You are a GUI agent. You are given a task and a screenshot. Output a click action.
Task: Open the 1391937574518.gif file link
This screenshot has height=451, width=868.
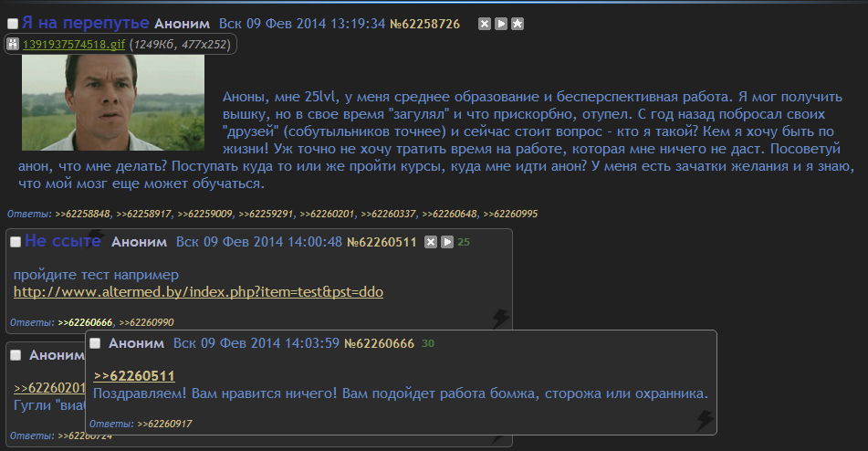click(74, 44)
